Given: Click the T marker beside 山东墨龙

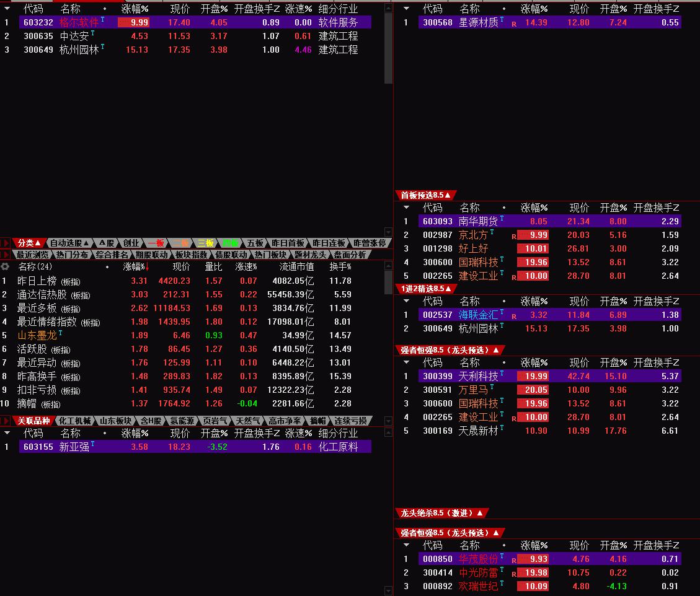Looking at the screenshot, I should [60, 332].
